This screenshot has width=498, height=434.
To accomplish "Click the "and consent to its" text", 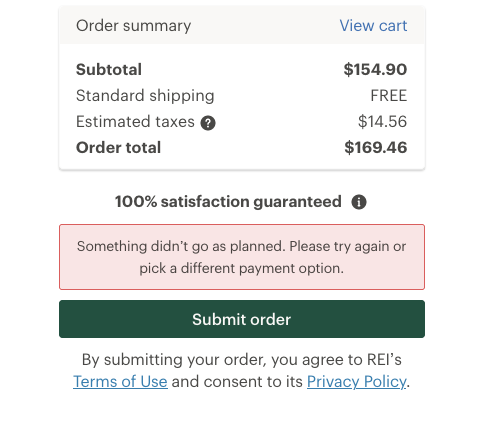I will tap(237, 382).
